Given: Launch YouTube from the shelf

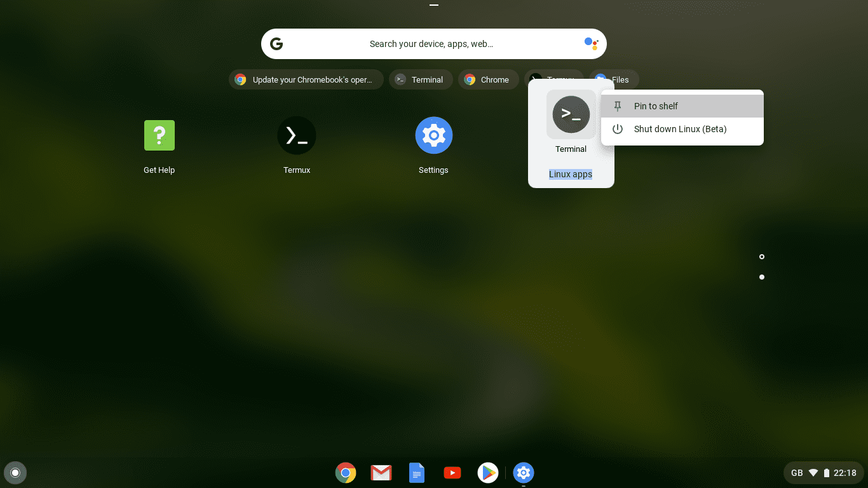Looking at the screenshot, I should pyautogui.click(x=452, y=473).
